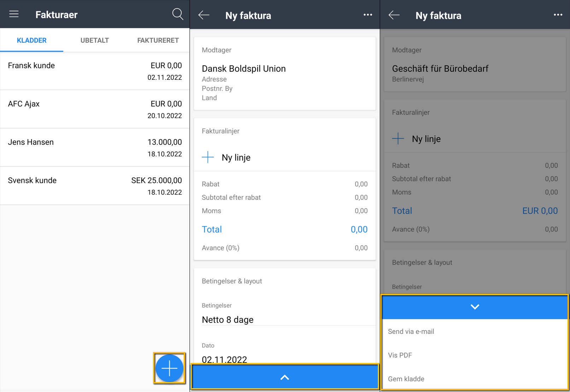The image size is (570, 392).
Task: Open the Betingelser field showing Netto 8 dage
Action: coord(284,319)
